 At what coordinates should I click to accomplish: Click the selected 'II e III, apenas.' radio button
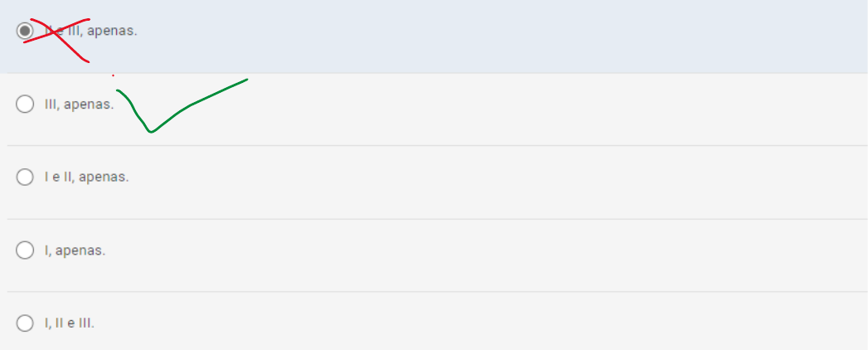click(25, 32)
